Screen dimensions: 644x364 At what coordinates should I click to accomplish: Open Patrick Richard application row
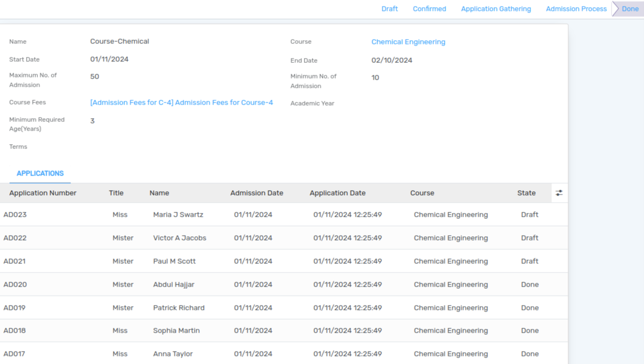click(284, 308)
